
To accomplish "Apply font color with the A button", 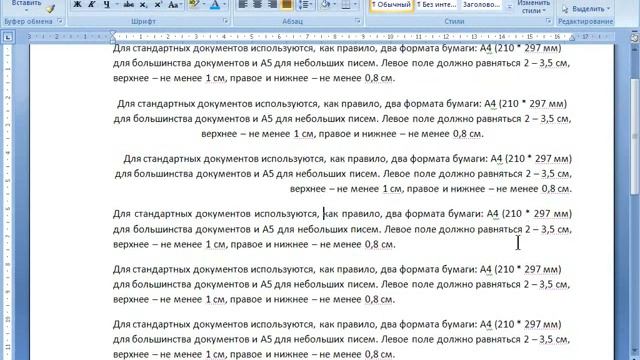I will [215, 5].
